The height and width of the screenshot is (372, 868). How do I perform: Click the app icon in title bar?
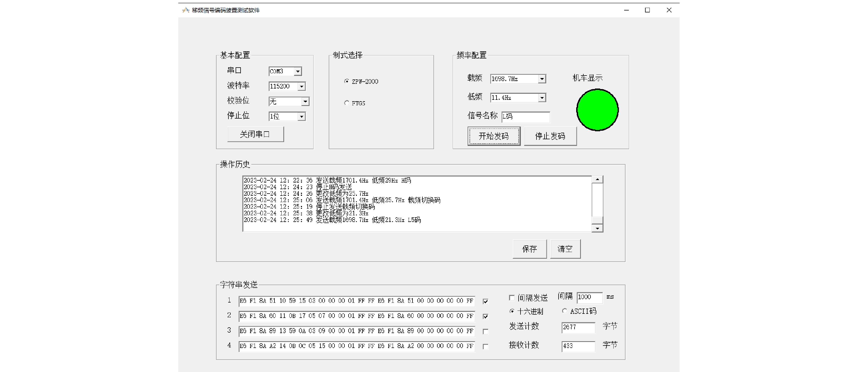coord(186,10)
